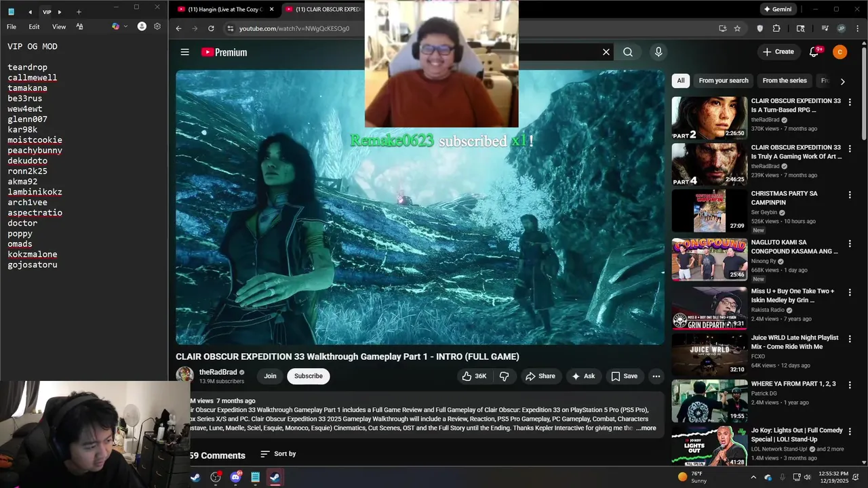Reload the YouTube page
This screenshot has height=488, width=868.
pos(211,28)
